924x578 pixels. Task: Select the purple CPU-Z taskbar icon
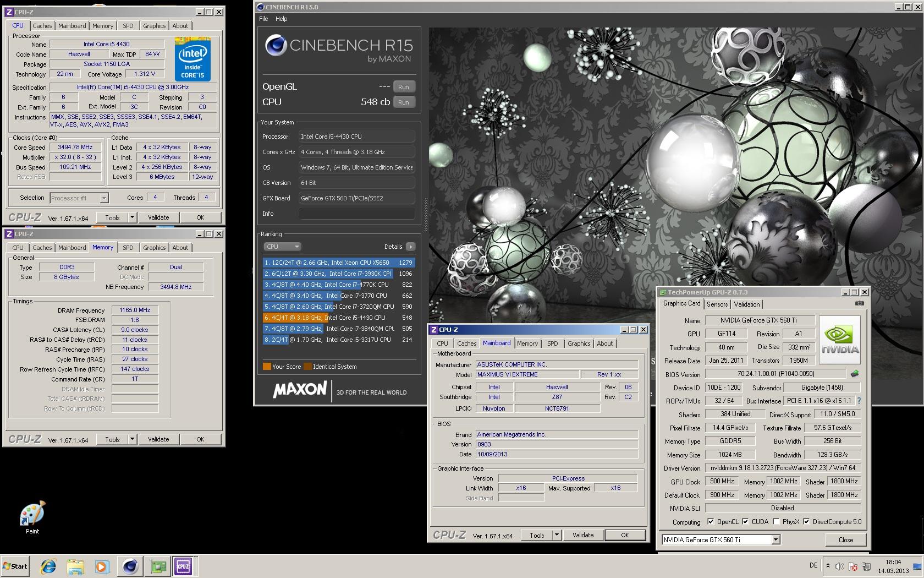pos(183,566)
